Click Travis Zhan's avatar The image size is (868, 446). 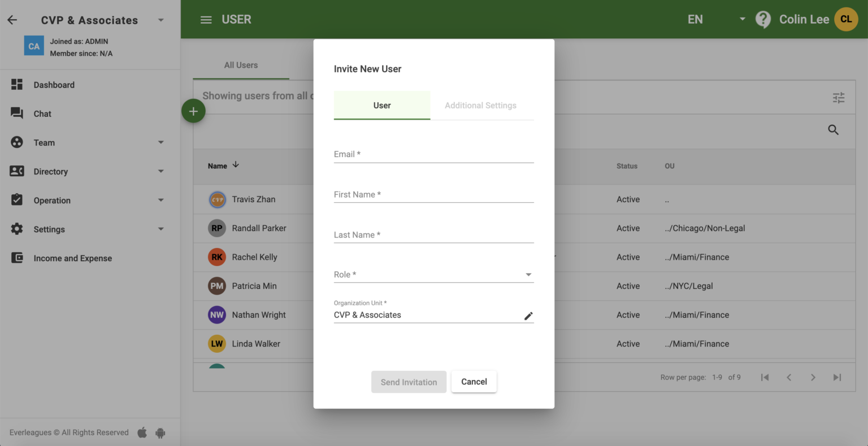pos(217,199)
